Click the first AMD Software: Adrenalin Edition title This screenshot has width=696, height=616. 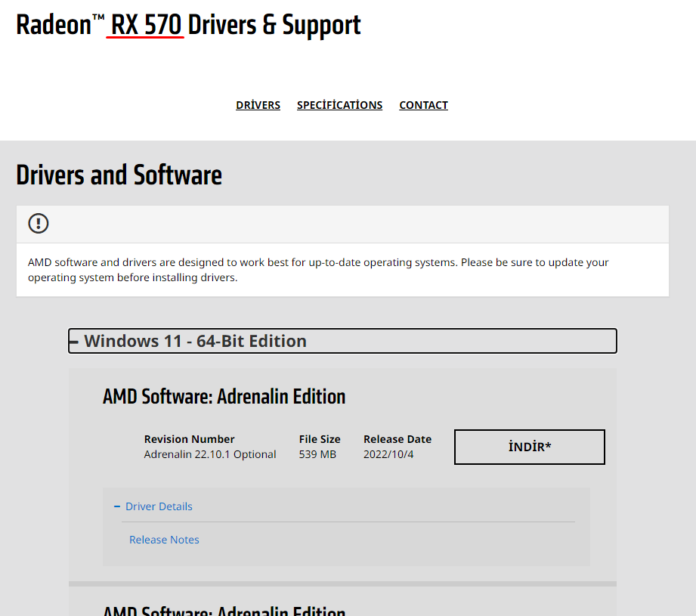[224, 396]
